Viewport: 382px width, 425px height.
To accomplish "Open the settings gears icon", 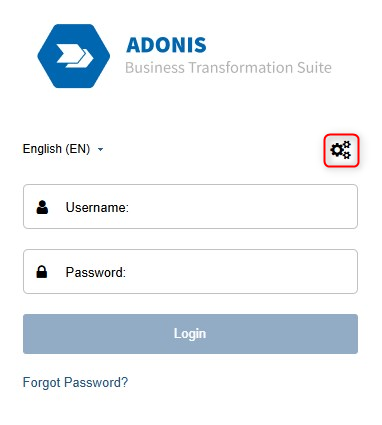I will click(341, 150).
